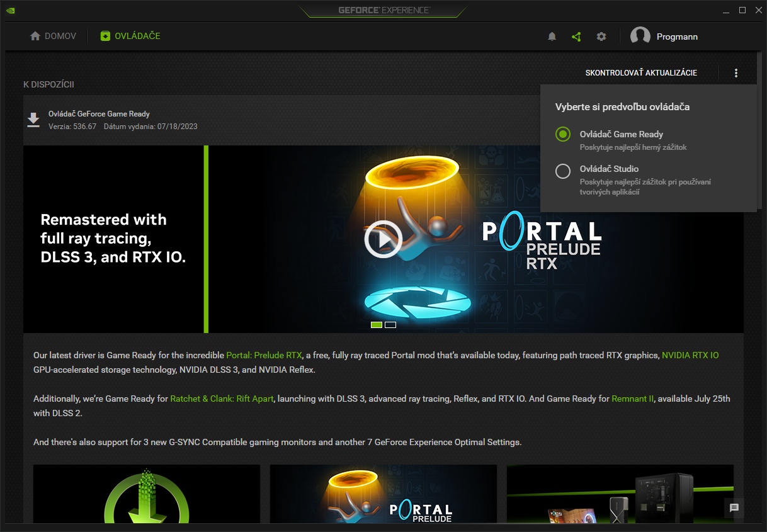
Task: Click the Progmann user avatar
Action: (640, 37)
